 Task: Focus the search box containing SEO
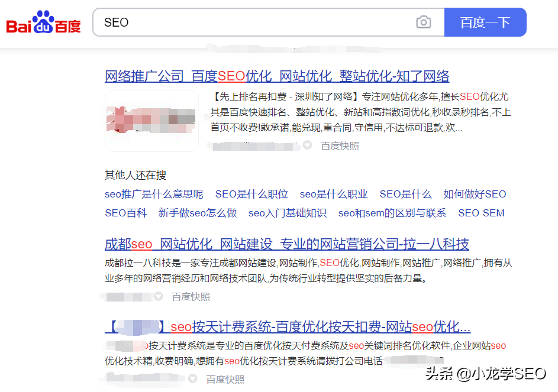[268, 22]
